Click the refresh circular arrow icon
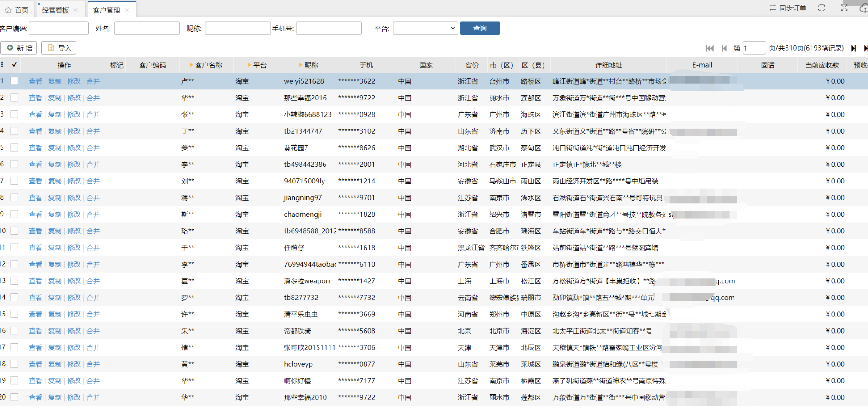 pos(822,8)
